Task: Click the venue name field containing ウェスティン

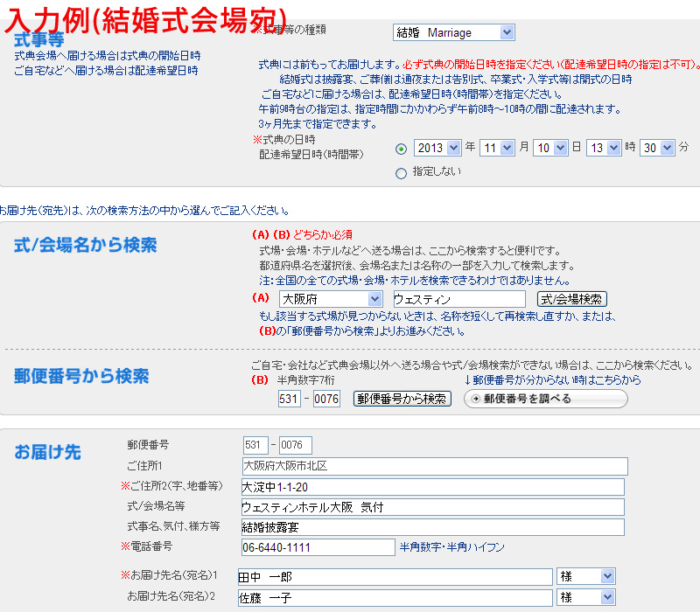Action: pos(458,299)
